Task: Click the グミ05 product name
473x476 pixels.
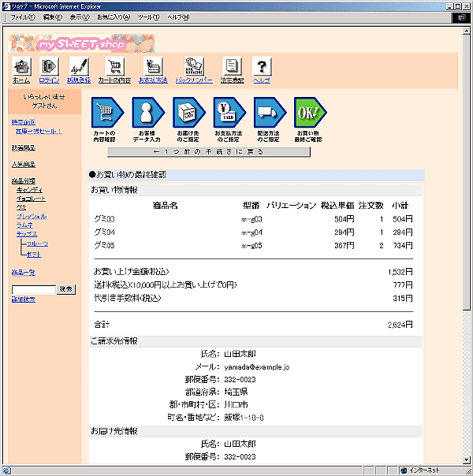Action: point(104,245)
